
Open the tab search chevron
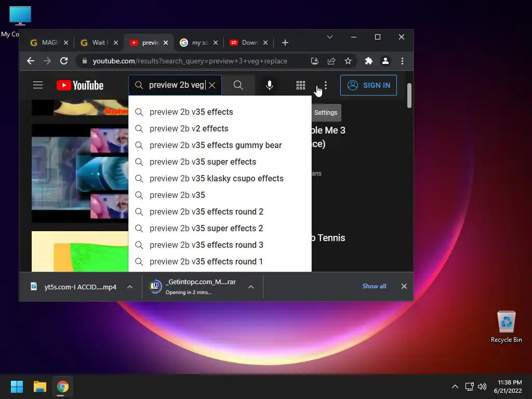(x=330, y=37)
